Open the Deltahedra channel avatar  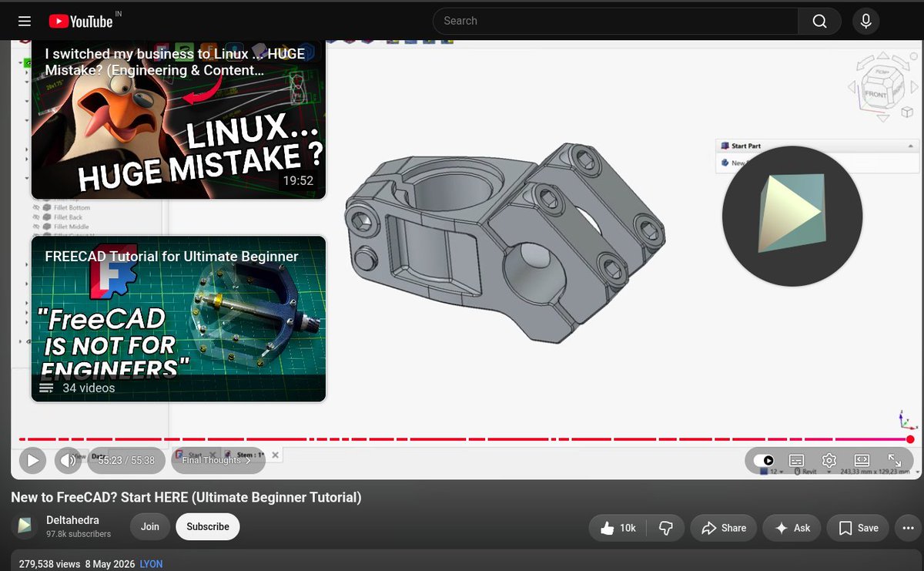point(25,526)
